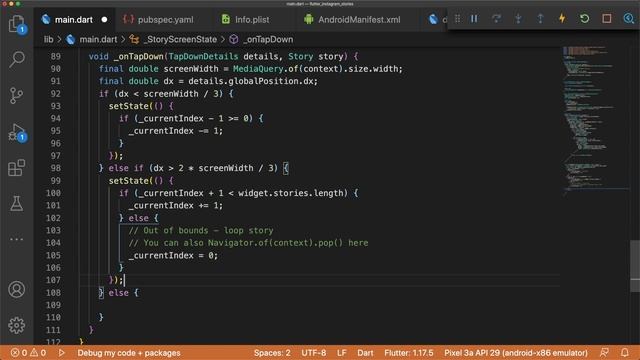640x360 pixels.
Task: Click the debug Step Out button
Action: [x=540, y=19]
